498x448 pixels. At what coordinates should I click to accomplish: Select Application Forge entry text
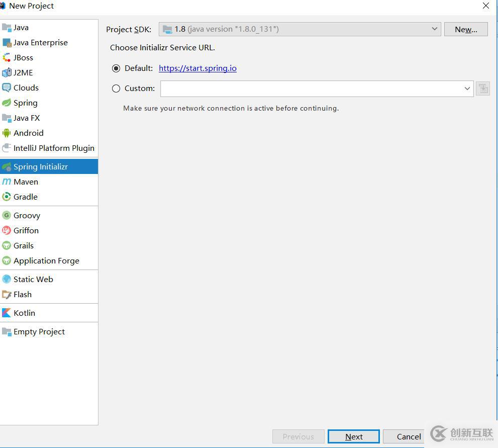tap(46, 261)
